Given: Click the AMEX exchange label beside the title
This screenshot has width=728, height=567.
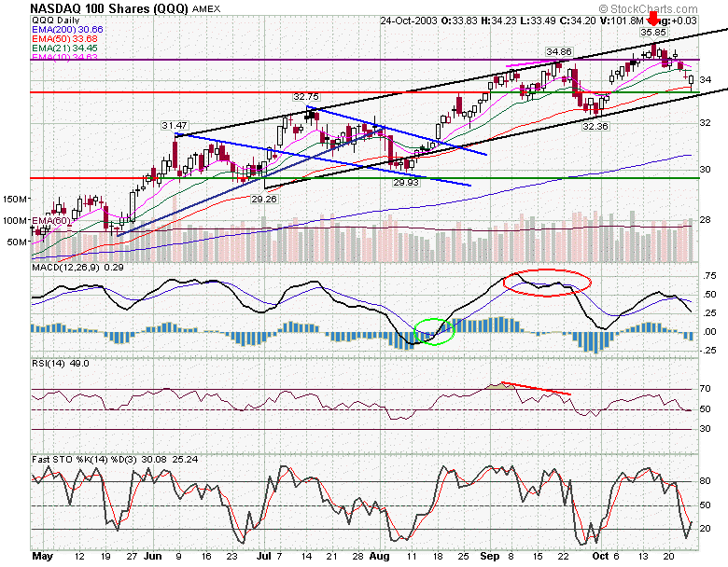Looking at the screenshot, I should 206,9.
